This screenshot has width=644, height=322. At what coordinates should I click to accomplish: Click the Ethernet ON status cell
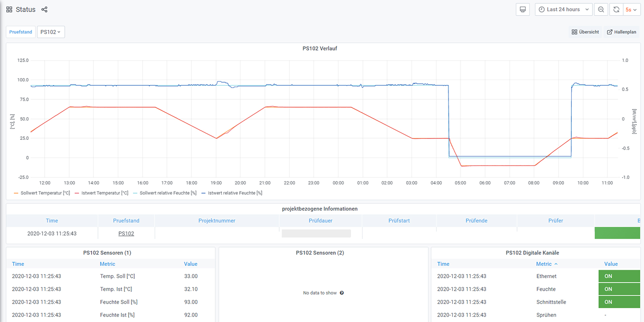tap(619, 276)
